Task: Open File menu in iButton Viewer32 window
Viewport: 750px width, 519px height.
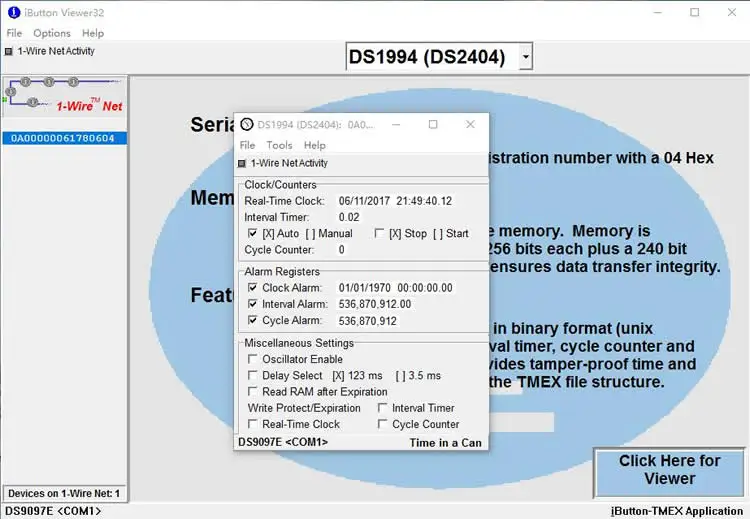Action: (x=14, y=33)
